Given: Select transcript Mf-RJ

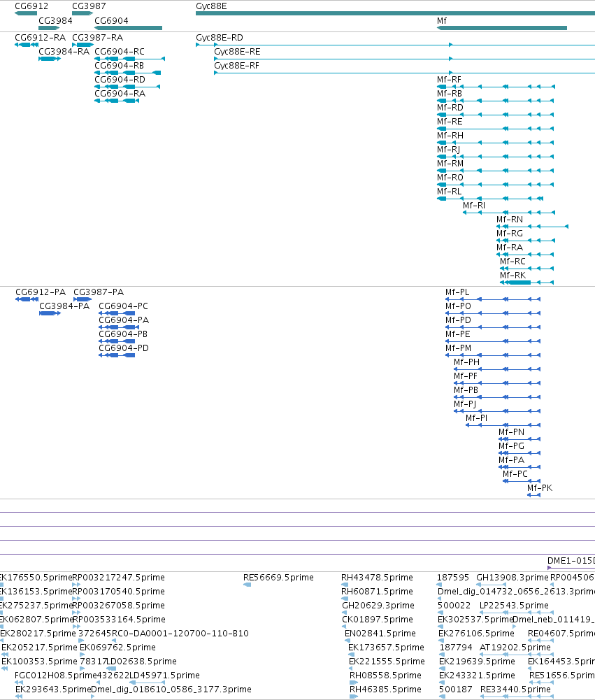Looking at the screenshot, I should tap(448, 150).
